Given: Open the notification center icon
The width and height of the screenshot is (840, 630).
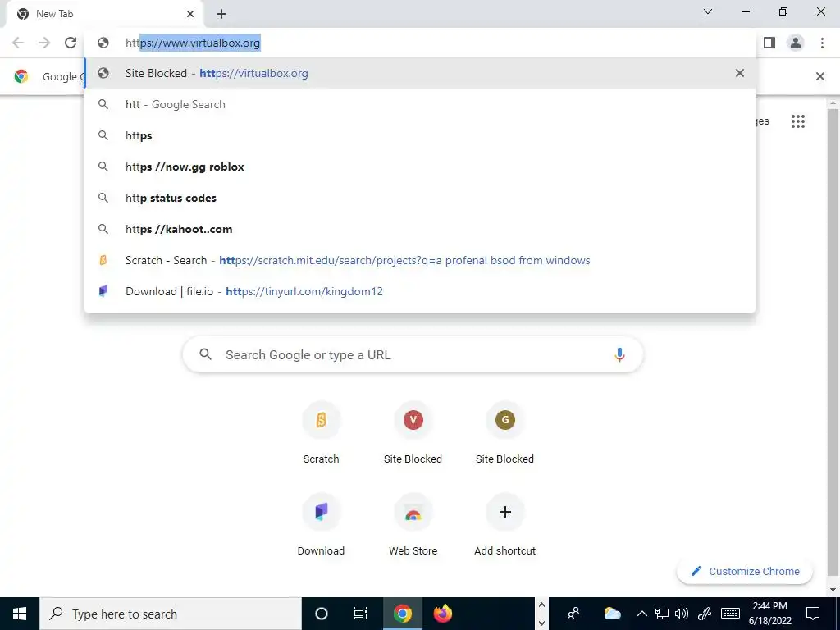Looking at the screenshot, I should point(813,614).
